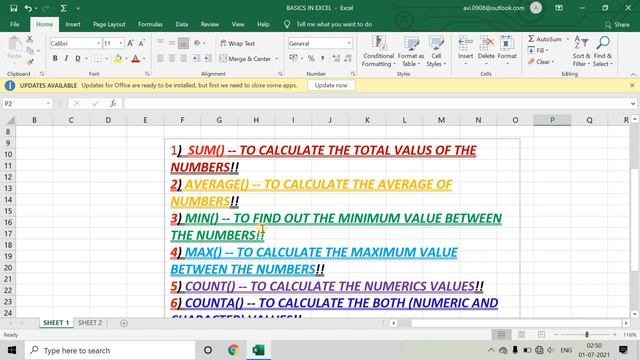Open the File tab
Screen dimensions: 640x360
tap(15, 24)
